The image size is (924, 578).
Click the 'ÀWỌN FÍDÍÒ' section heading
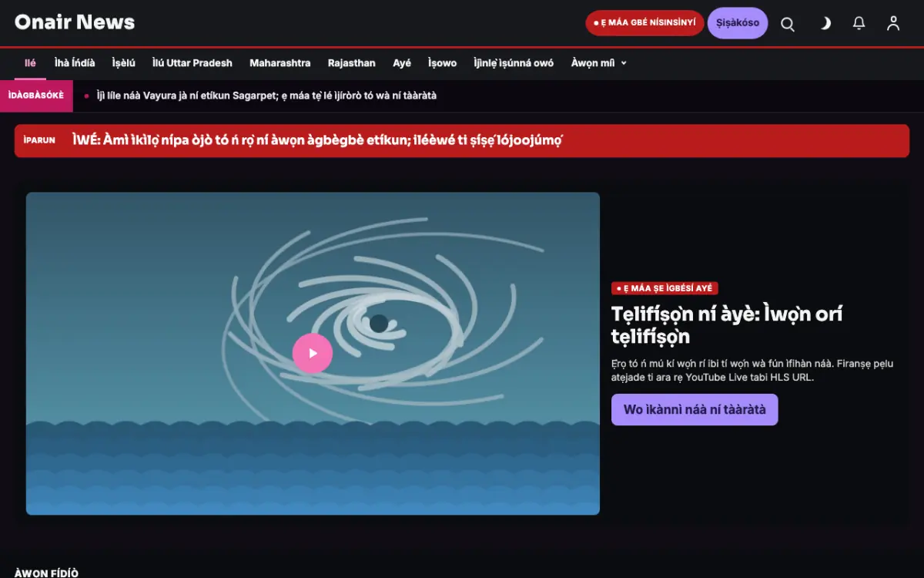pyautogui.click(x=46, y=573)
